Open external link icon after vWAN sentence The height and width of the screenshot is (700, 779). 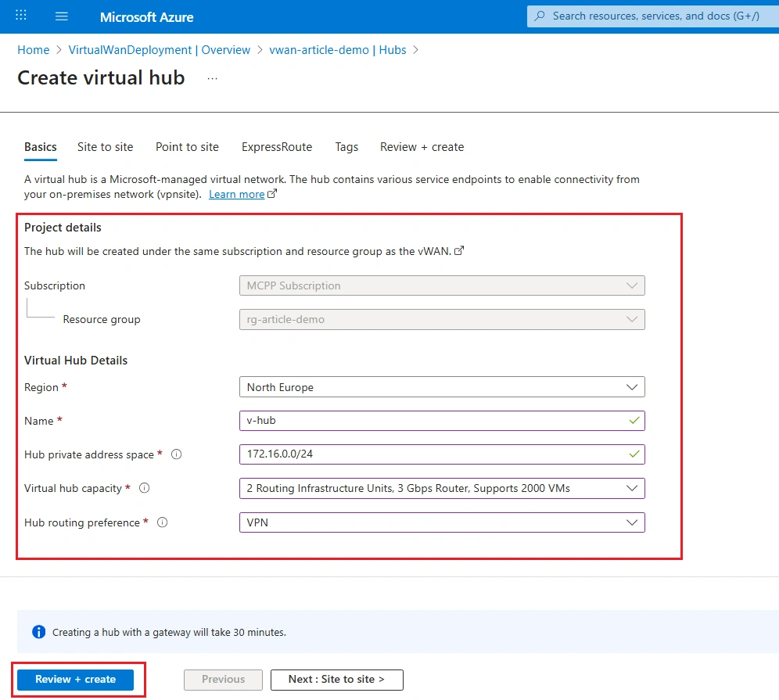[x=459, y=250]
